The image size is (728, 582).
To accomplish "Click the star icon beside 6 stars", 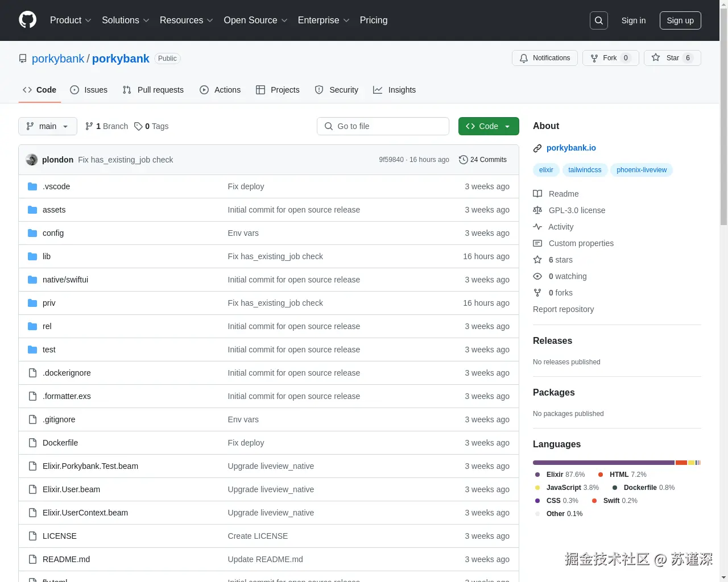I will click(537, 260).
